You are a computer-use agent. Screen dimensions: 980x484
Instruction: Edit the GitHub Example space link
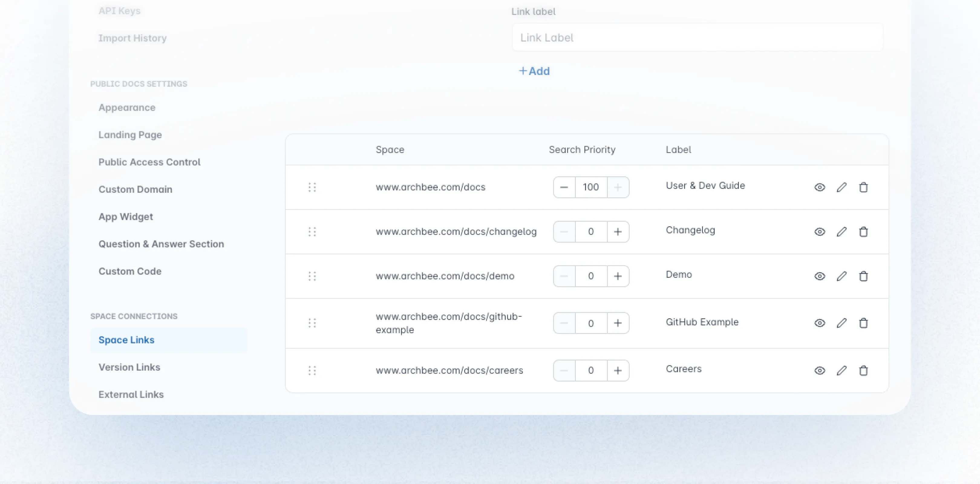click(x=841, y=323)
